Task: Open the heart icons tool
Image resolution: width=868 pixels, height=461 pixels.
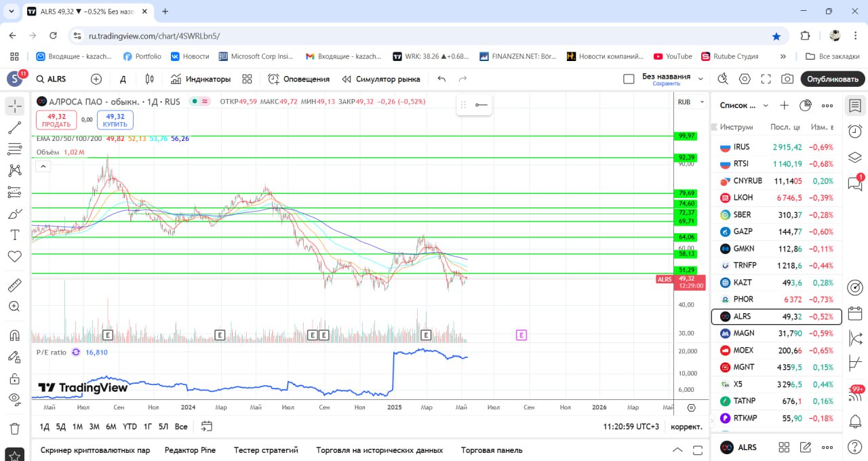Action: [x=15, y=257]
